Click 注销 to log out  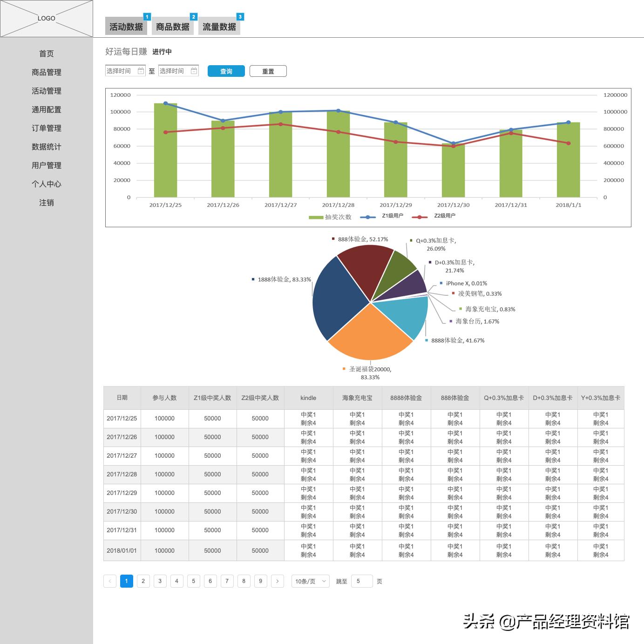coord(47,203)
